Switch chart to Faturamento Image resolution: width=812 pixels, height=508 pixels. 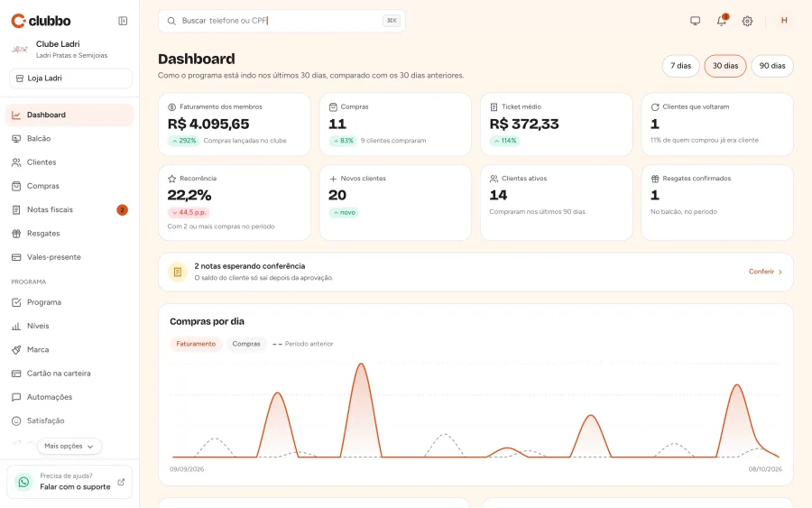point(196,344)
